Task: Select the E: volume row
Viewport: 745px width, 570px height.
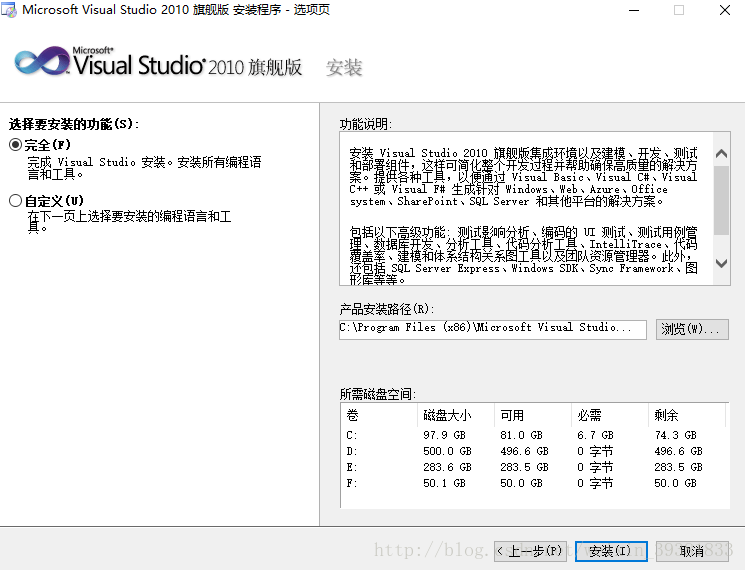Action: [535, 467]
